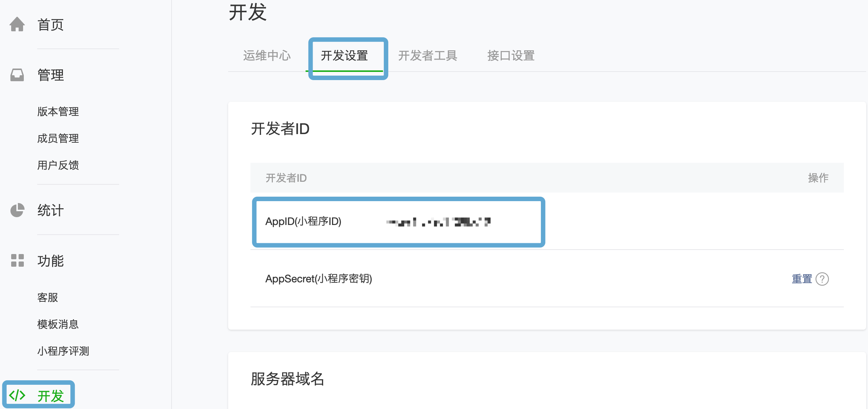Click the 重置 link for AppSecret
Screen dimensions: 868x409
(x=802, y=279)
